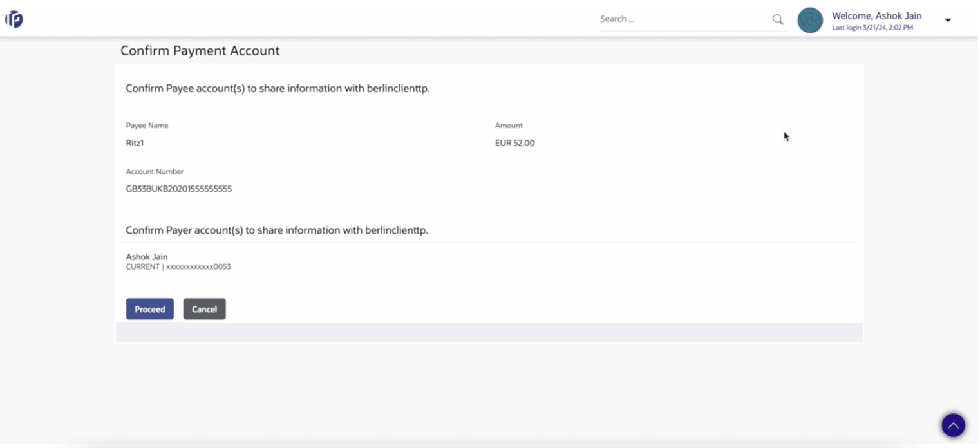Select the GB33BUKB payee account number
The image size is (980, 448).
(x=178, y=189)
